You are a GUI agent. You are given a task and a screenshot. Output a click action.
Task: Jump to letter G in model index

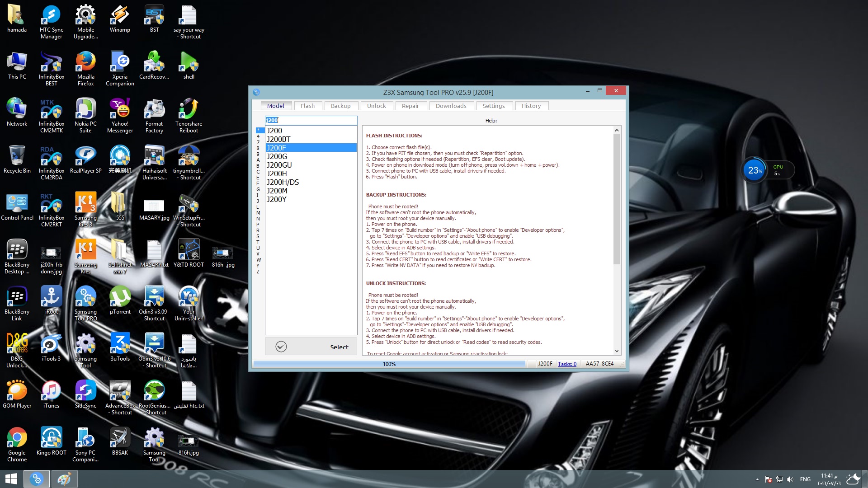coord(258,189)
